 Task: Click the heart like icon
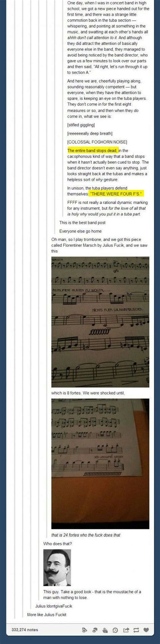point(146,630)
